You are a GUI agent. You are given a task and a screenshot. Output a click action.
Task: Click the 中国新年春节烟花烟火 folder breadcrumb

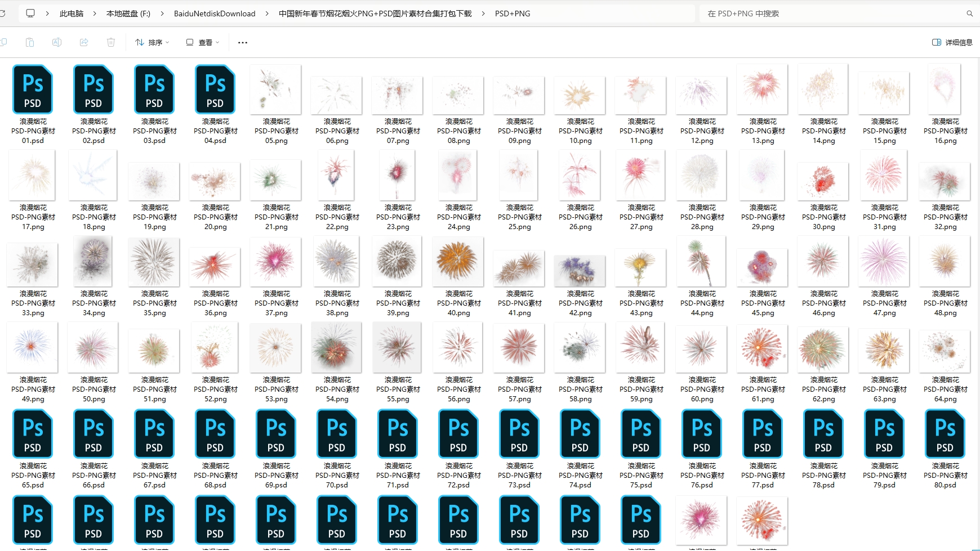[x=375, y=14]
